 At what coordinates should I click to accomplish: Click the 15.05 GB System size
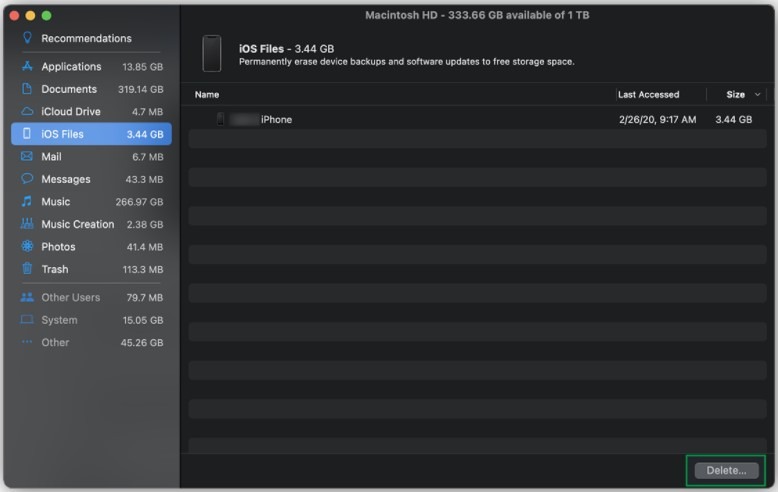[143, 320]
